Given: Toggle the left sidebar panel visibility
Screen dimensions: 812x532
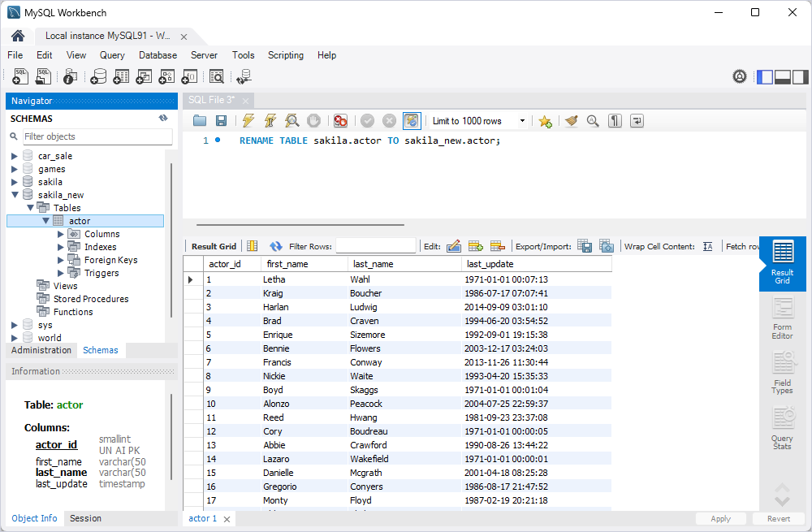Looking at the screenshot, I should [765, 76].
